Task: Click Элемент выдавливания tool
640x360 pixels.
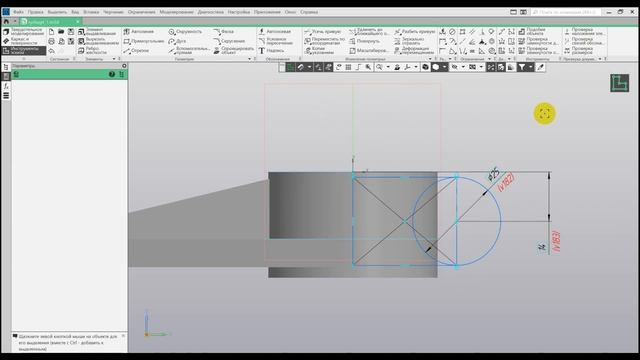Action: (x=97, y=31)
